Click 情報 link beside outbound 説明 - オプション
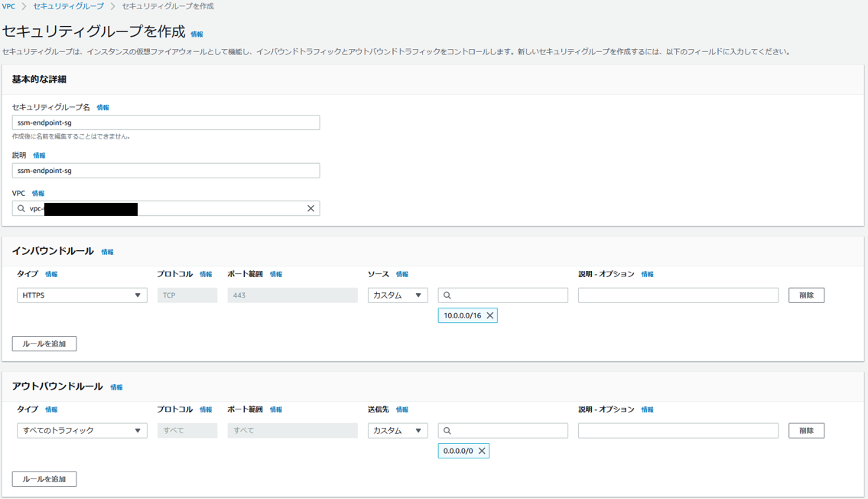The height and width of the screenshot is (499, 868). [648, 409]
